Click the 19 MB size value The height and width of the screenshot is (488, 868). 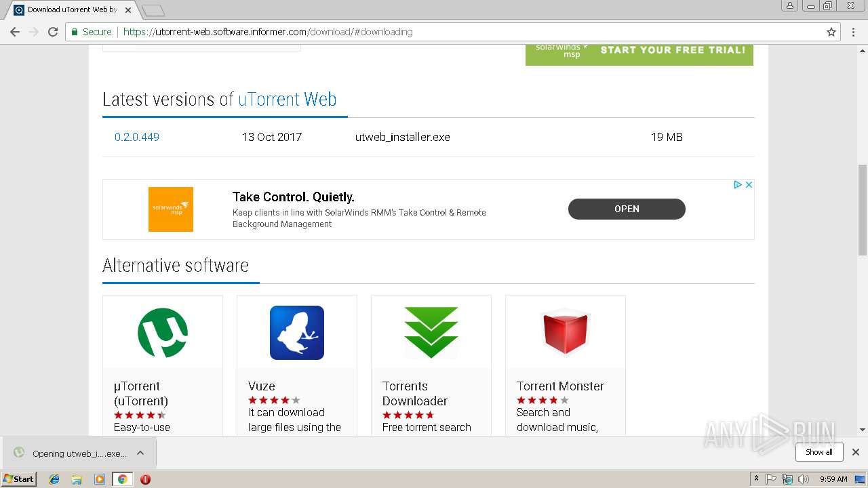click(x=667, y=137)
